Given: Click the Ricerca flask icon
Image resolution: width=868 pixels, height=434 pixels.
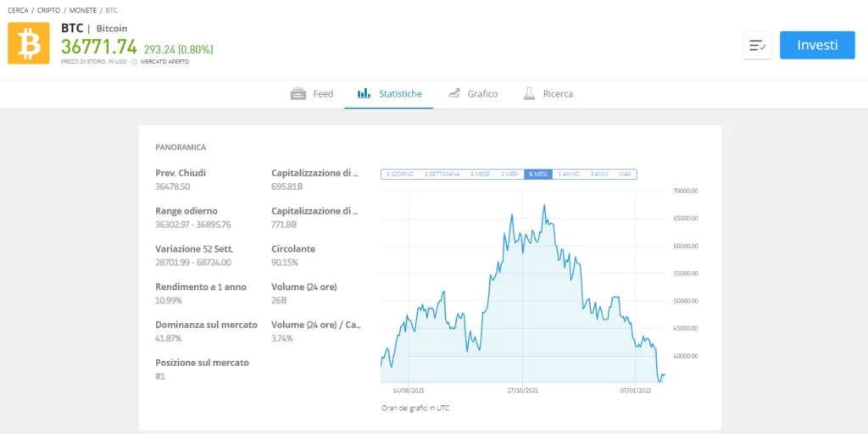Looking at the screenshot, I should [x=529, y=93].
